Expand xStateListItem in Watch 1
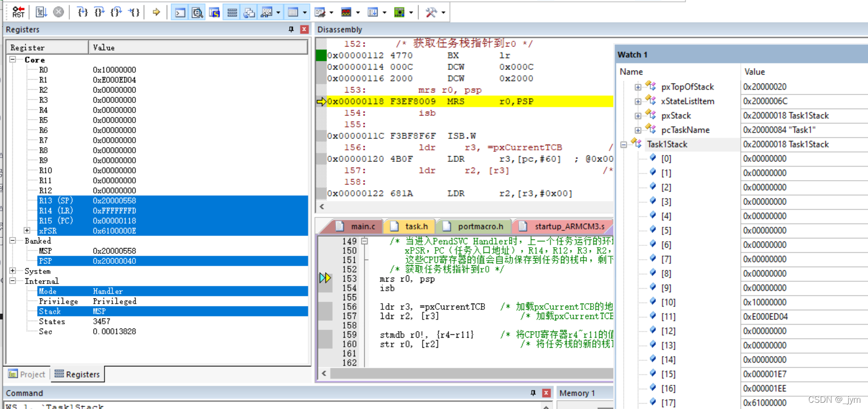The image size is (868, 409). (x=638, y=102)
